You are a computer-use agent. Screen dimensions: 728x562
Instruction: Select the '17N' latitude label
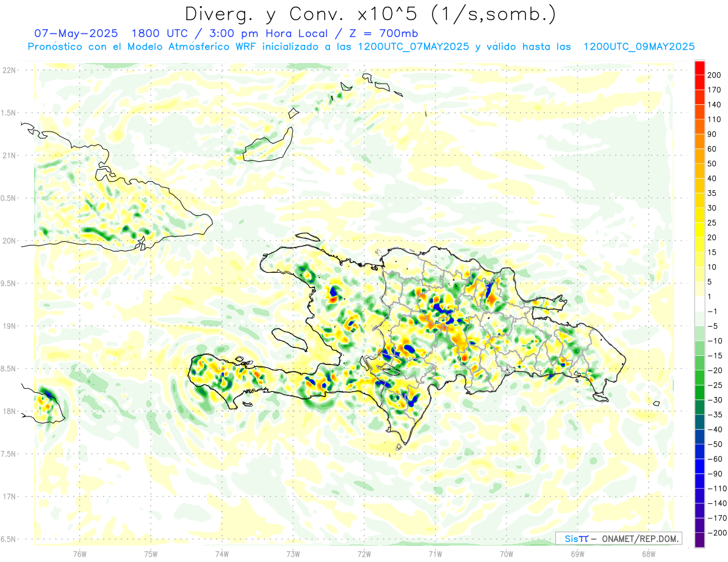(10, 497)
